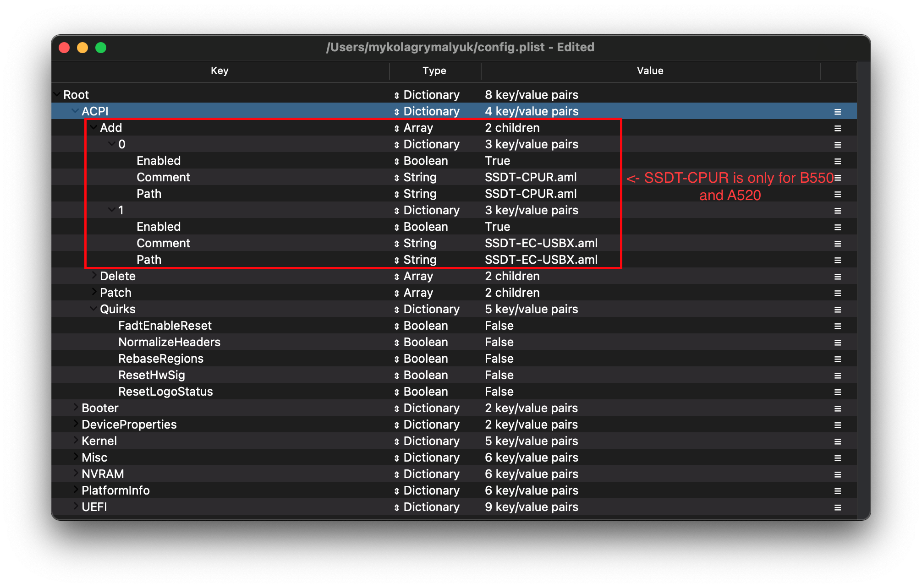Open type selector arrows for Root row
This screenshot has height=588, width=922.
click(x=396, y=95)
